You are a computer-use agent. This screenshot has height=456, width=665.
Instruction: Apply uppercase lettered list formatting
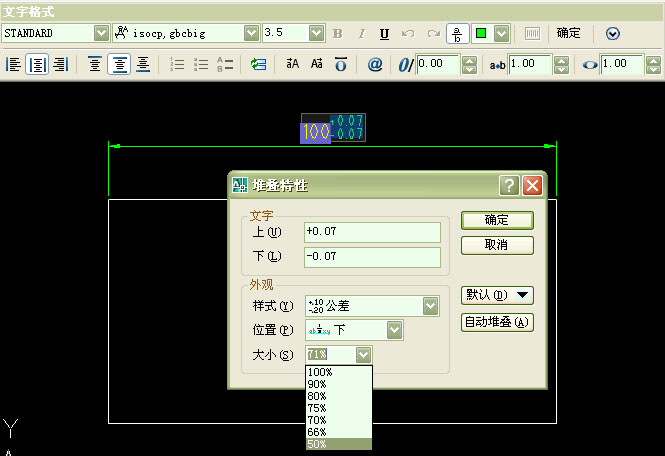[x=225, y=64]
